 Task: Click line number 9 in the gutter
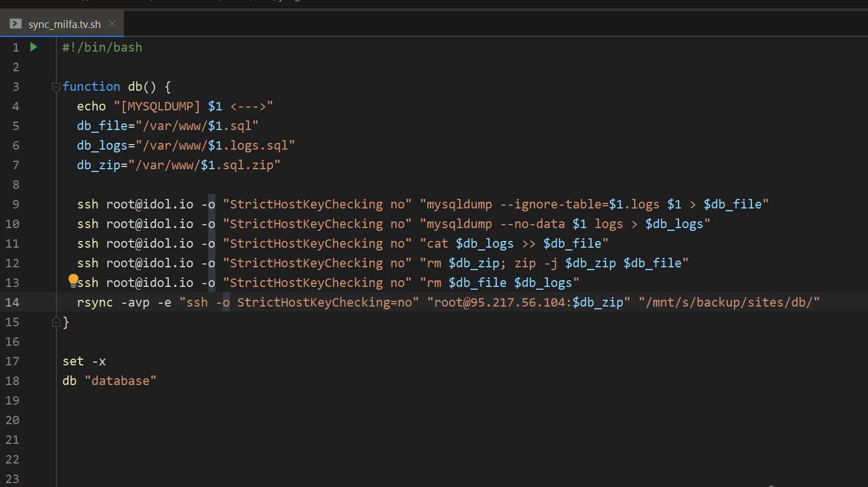pyautogui.click(x=16, y=205)
